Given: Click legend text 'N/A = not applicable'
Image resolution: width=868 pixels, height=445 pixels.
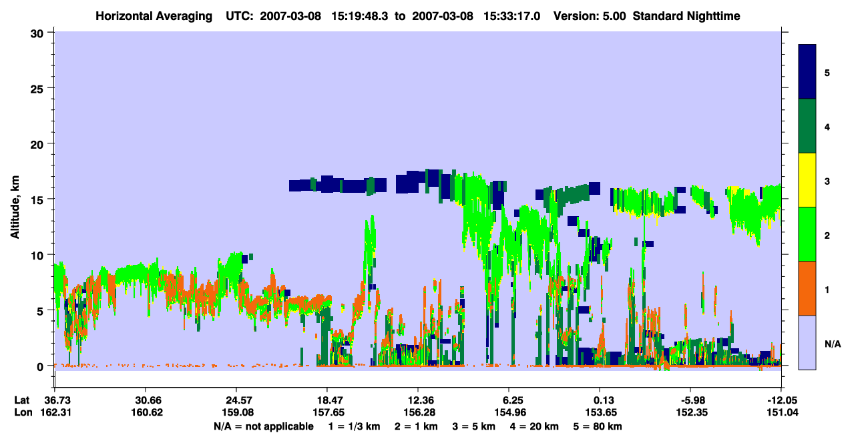Looking at the screenshot, I should (x=264, y=426).
